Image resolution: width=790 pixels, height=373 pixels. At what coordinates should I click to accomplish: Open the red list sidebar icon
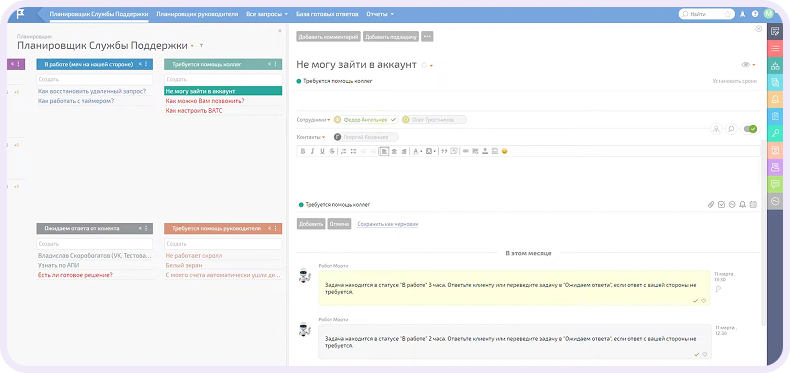tap(775, 48)
